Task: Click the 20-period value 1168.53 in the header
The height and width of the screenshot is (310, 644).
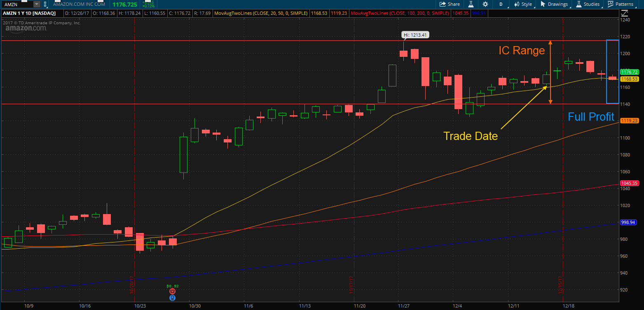Action: click(318, 13)
